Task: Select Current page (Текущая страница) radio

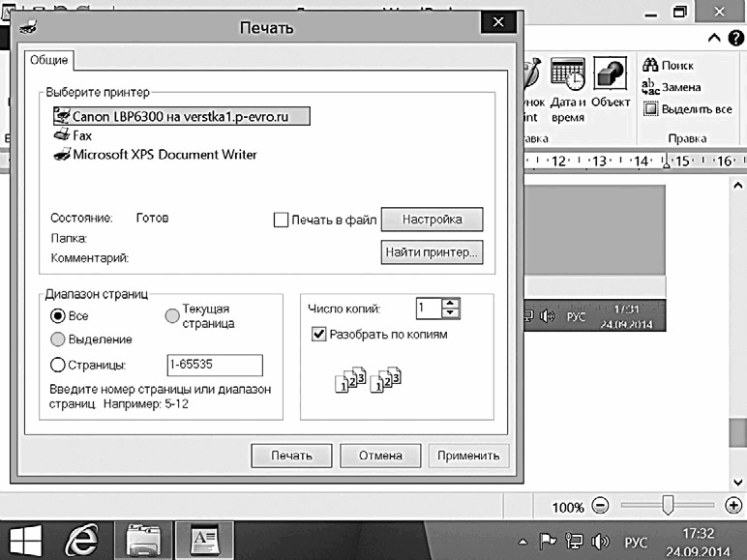Action: click(172, 315)
